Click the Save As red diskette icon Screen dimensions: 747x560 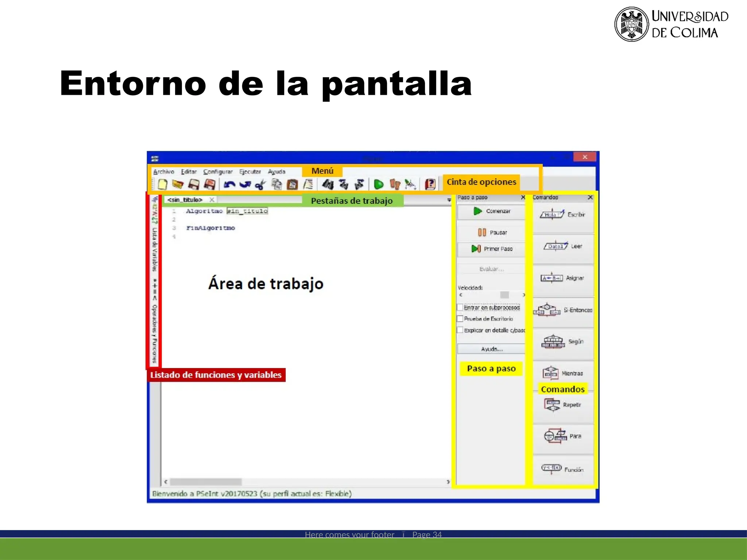(209, 184)
